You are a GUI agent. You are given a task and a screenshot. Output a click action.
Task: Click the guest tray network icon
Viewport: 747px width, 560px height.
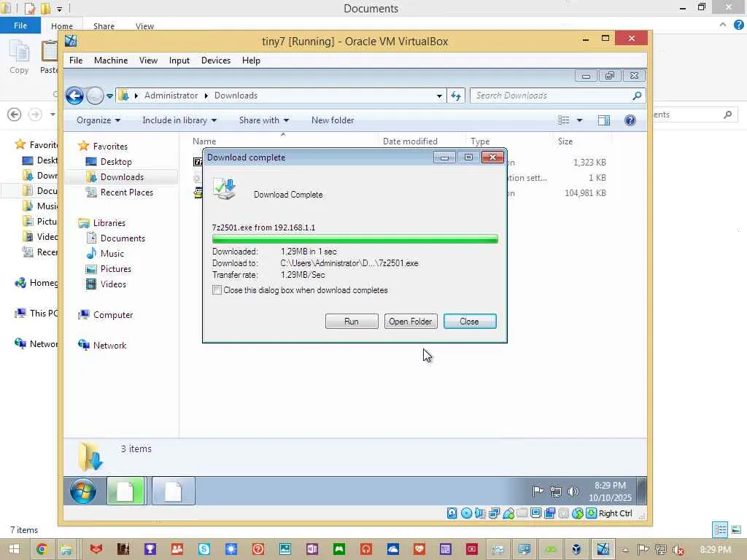tap(555, 491)
